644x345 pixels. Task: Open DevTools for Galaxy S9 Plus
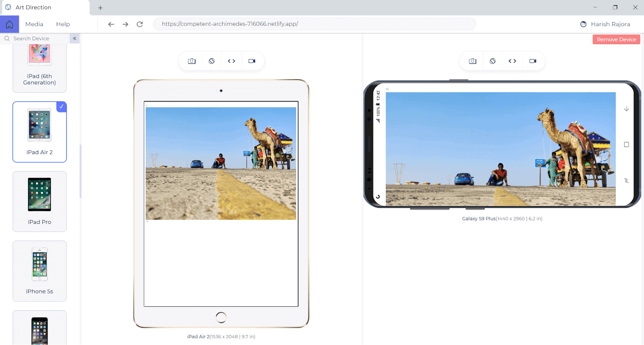512,61
